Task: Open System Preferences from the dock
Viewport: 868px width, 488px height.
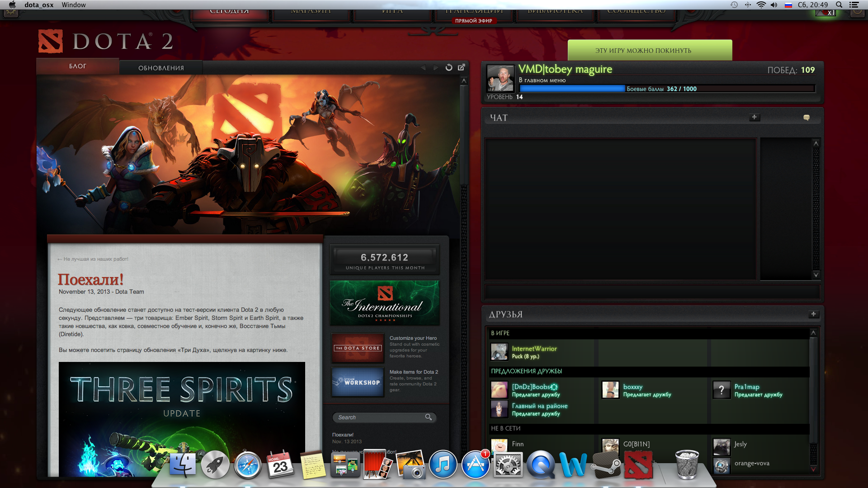Action: click(508, 465)
